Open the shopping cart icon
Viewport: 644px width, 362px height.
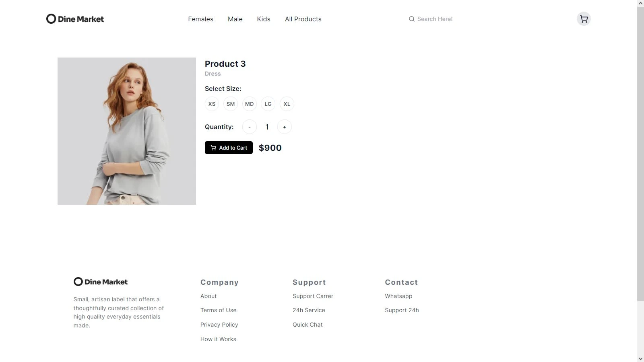click(x=584, y=19)
